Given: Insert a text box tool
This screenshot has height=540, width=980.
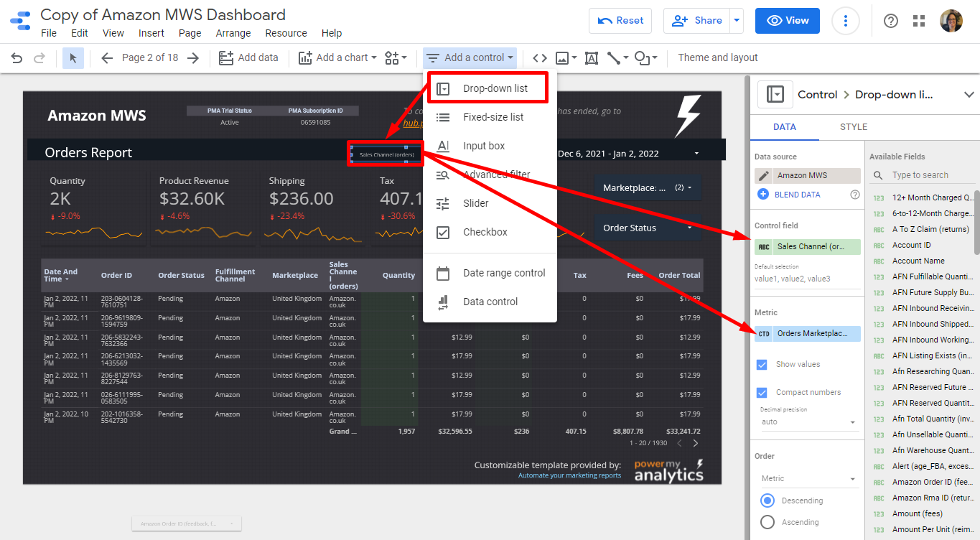Looking at the screenshot, I should (591, 58).
